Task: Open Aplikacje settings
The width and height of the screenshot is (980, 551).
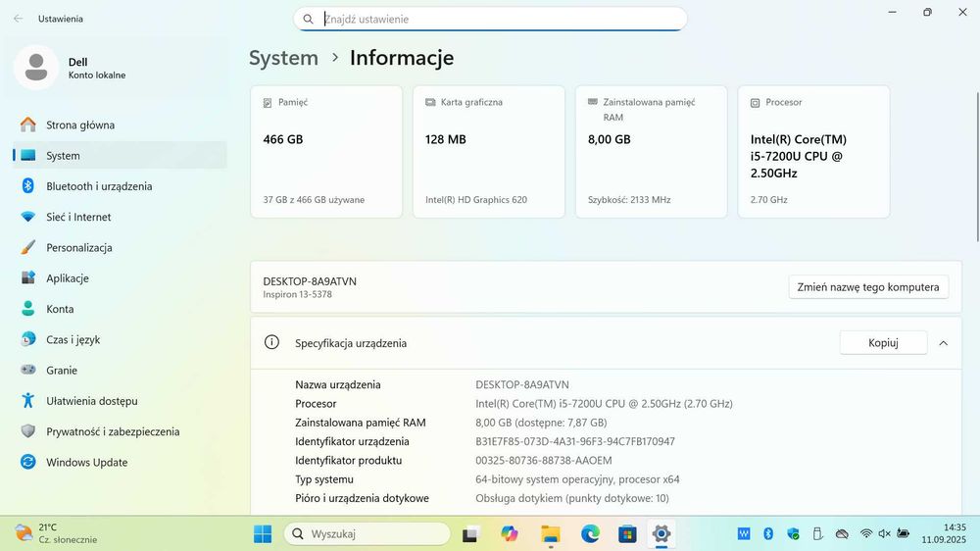Action: (120, 278)
